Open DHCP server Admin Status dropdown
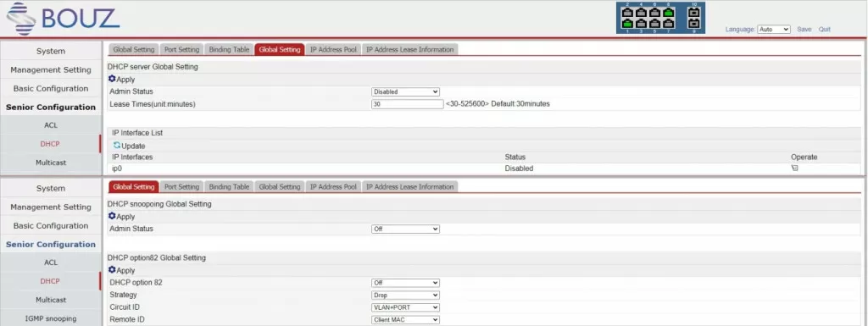 coord(406,91)
